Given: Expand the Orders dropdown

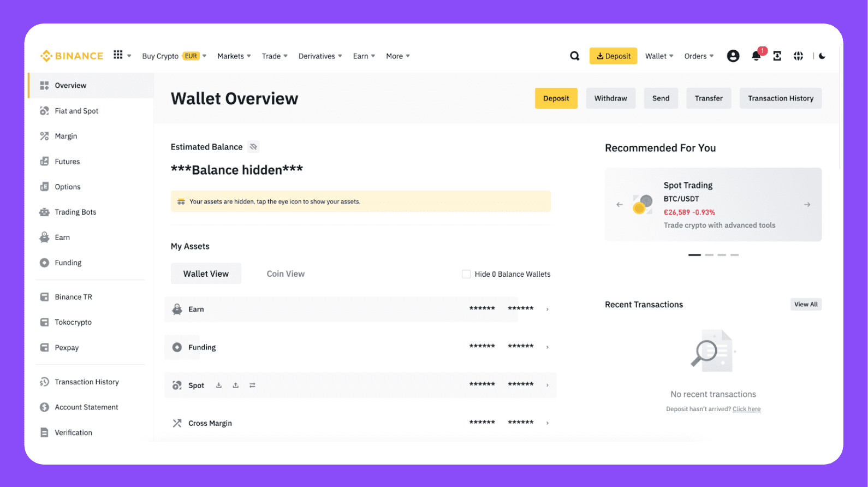Looking at the screenshot, I should (699, 56).
